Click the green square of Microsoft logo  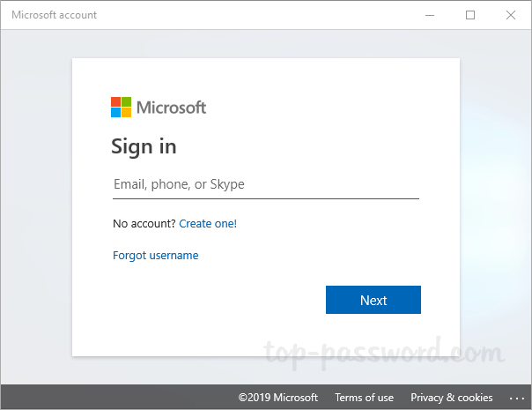(x=126, y=101)
